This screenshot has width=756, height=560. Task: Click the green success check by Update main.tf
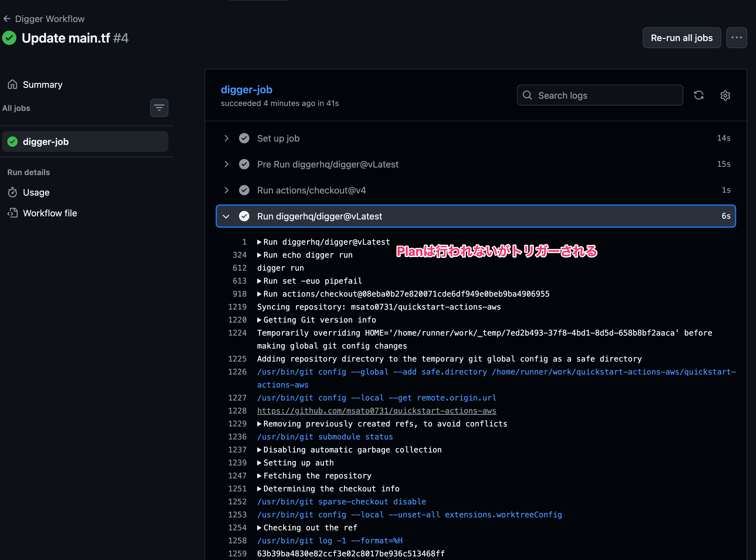[9, 38]
